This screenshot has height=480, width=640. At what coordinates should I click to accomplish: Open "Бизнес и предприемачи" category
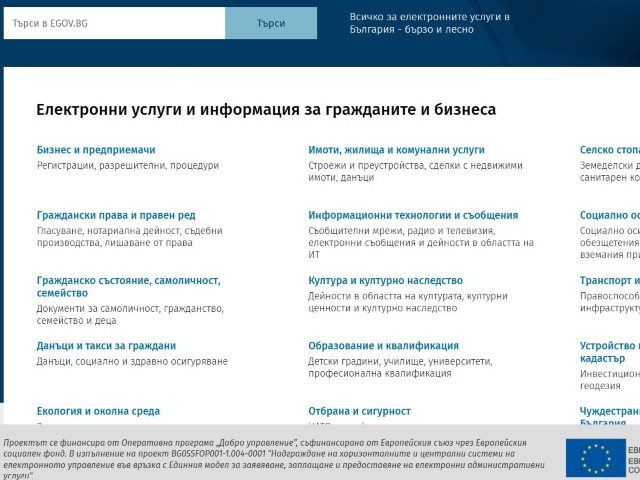(96, 150)
